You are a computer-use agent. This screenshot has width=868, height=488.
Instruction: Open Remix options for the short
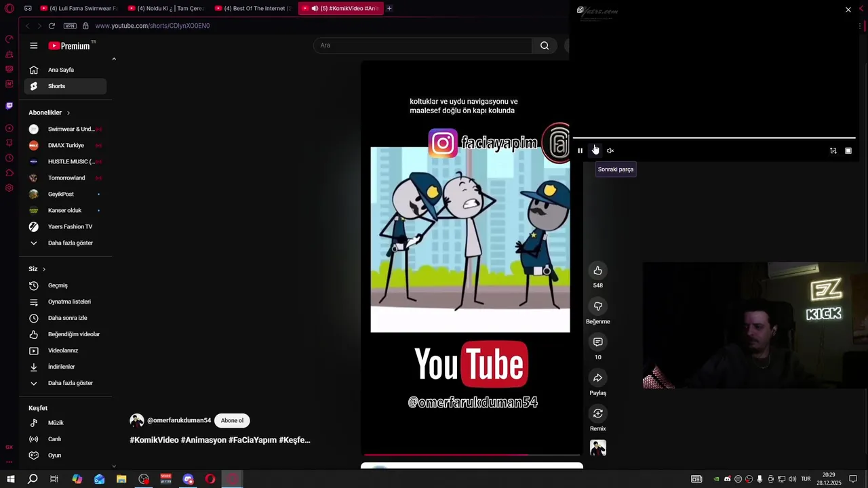click(x=597, y=413)
